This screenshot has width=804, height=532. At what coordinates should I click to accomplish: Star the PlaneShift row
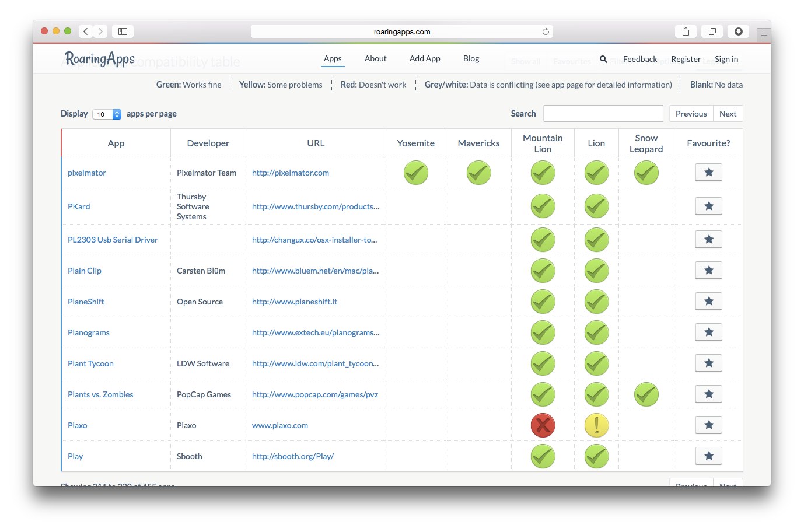click(709, 302)
